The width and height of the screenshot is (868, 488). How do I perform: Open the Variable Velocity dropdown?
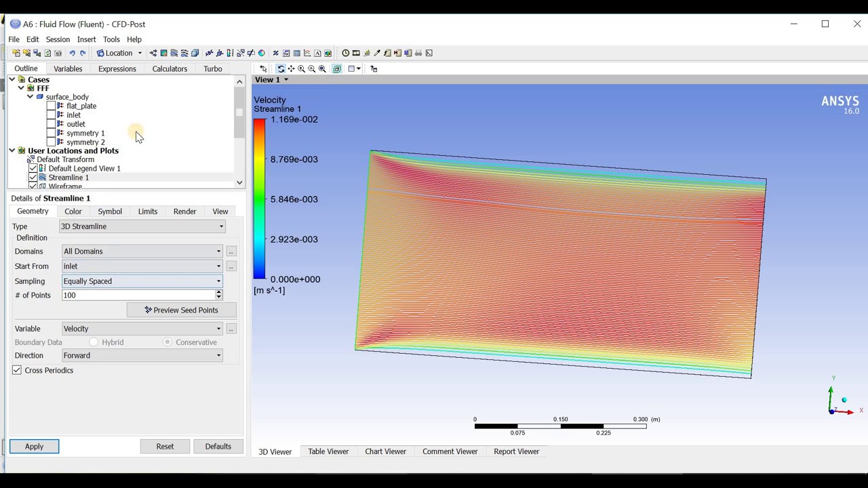point(142,329)
